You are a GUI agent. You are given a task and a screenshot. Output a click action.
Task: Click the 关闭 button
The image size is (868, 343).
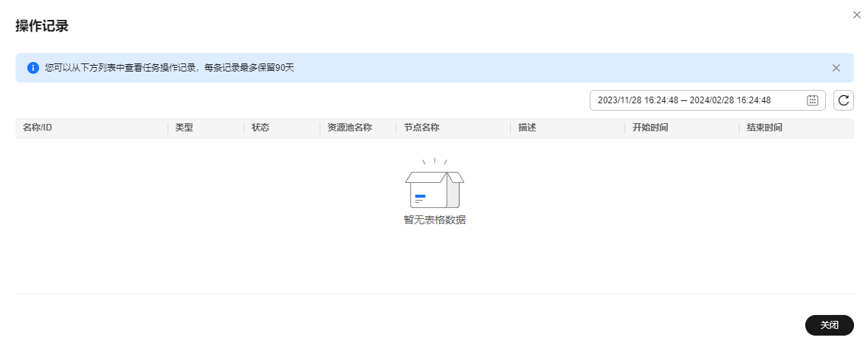click(x=830, y=325)
